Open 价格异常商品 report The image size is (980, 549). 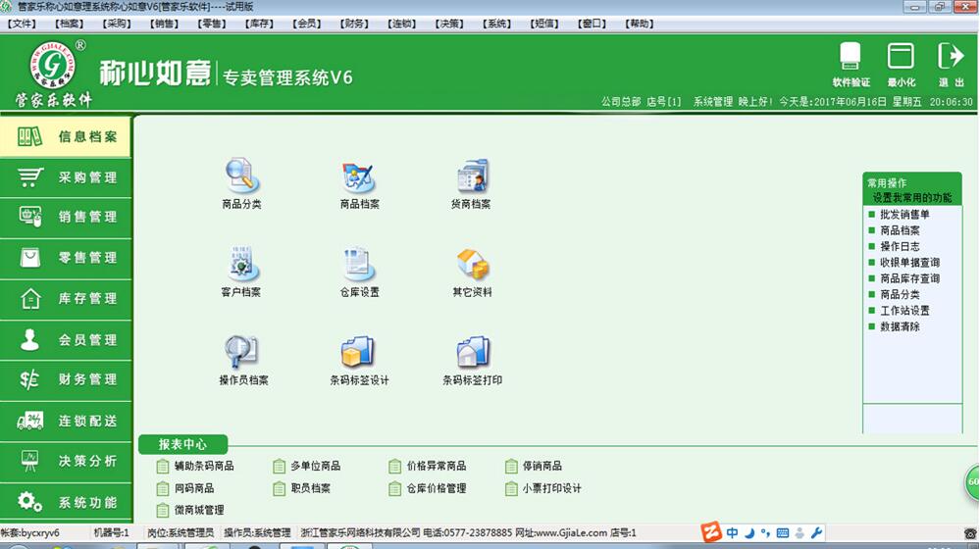coord(428,466)
